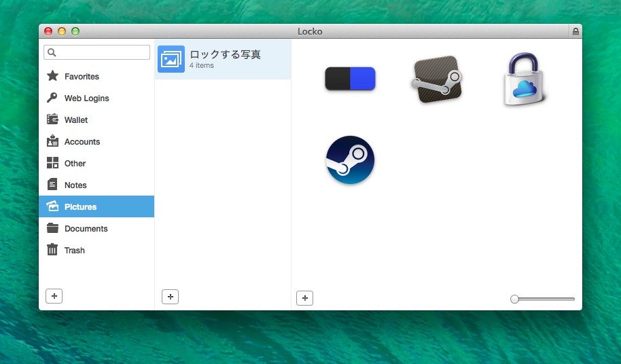Open the Notes category
Screen dimensions: 621x364
[x=75, y=185]
